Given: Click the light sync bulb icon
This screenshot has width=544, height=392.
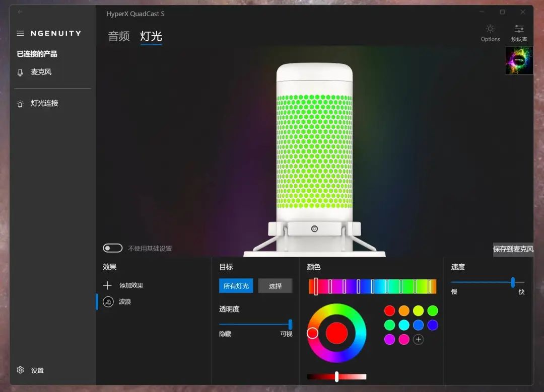Looking at the screenshot, I should click(20, 104).
